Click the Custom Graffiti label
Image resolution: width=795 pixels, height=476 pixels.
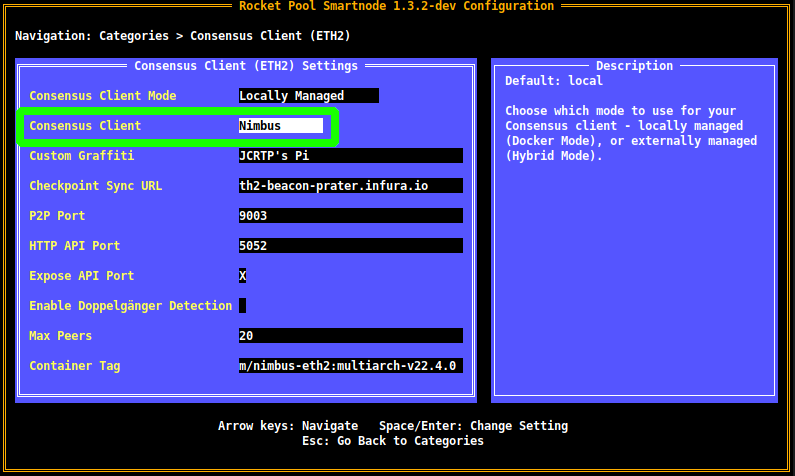[81, 156]
